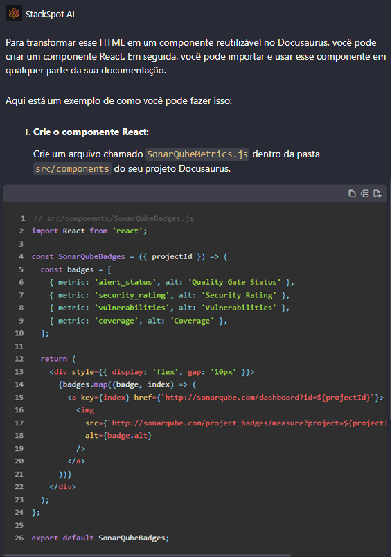The image size is (392, 557).
Task: Click the alt={badge.alt} attribute
Action: [118, 436]
